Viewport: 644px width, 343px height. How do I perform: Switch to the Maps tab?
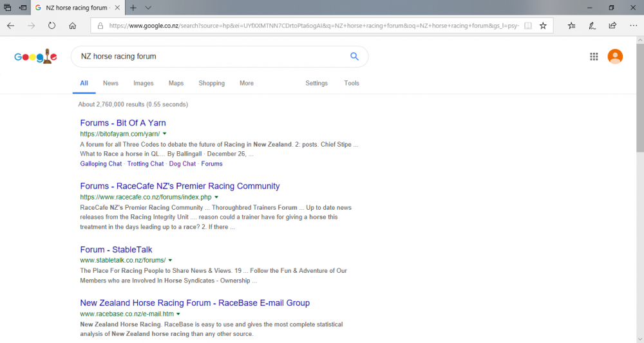point(176,83)
